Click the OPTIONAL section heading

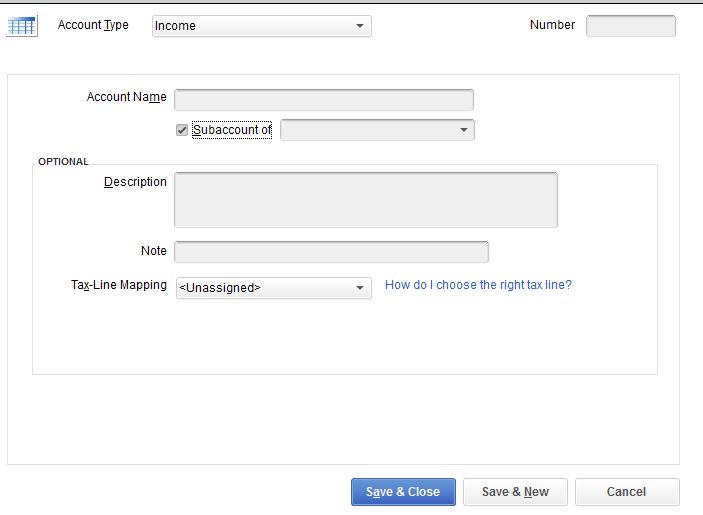point(63,161)
